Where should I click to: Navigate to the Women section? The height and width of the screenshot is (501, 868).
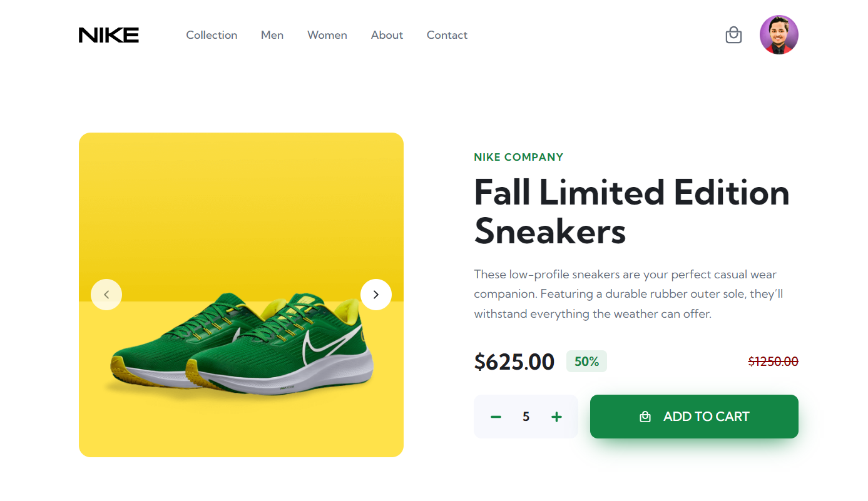[327, 35]
